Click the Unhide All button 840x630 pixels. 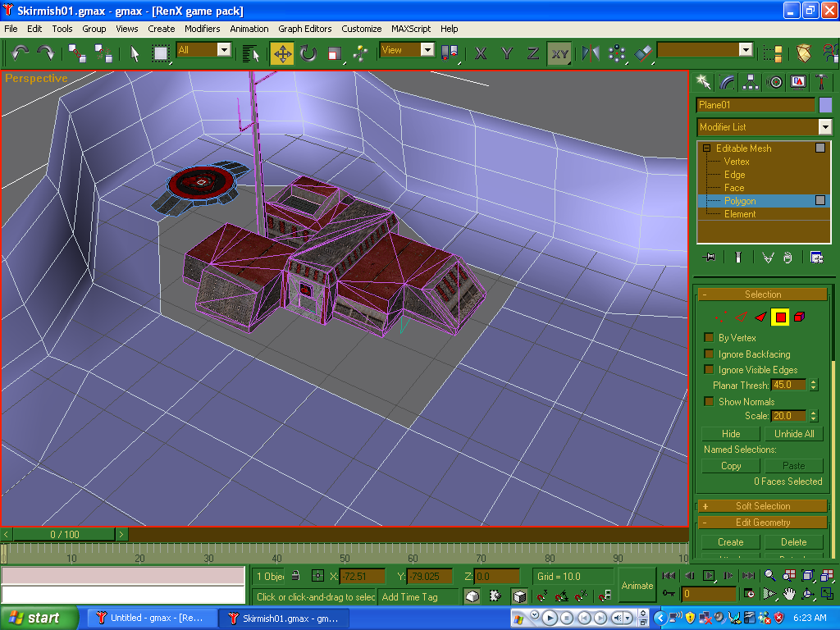click(794, 434)
